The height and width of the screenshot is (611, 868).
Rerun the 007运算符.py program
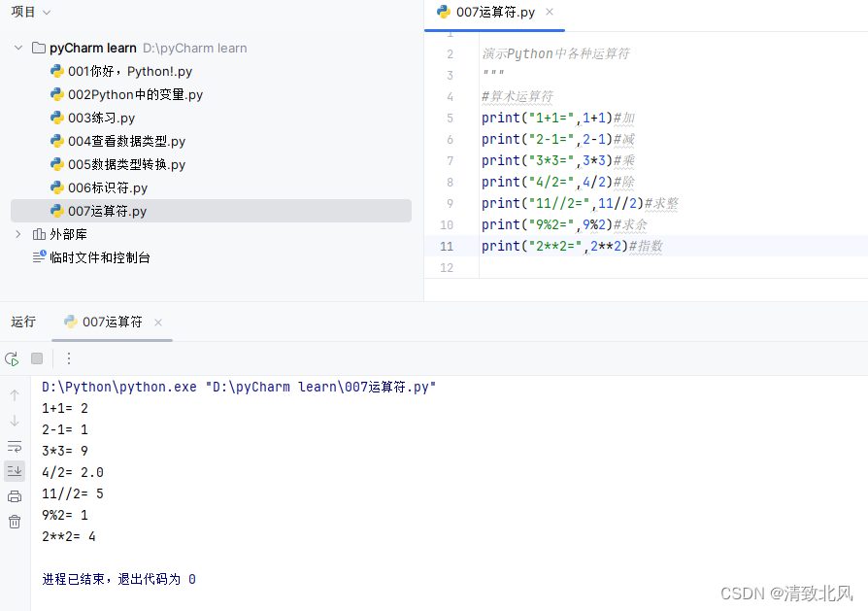click(12, 358)
